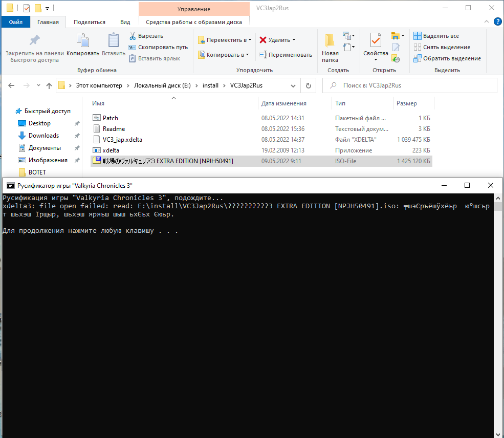Switch to Поделиться tab
Viewport: 504px width, 438px height.
pyautogui.click(x=90, y=22)
